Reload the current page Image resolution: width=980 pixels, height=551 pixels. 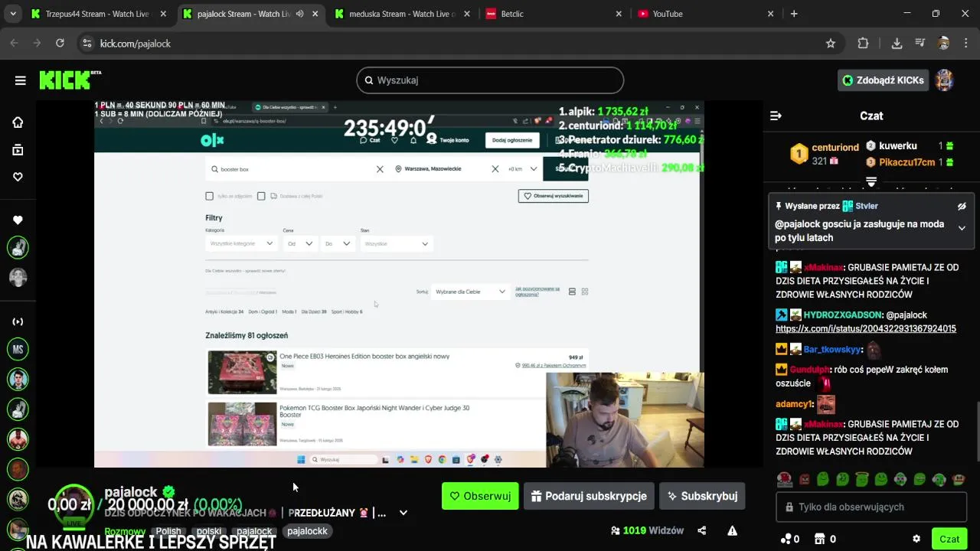[60, 44]
